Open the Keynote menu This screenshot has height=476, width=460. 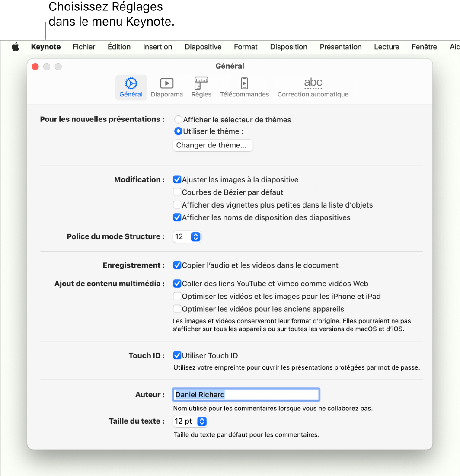46,47
